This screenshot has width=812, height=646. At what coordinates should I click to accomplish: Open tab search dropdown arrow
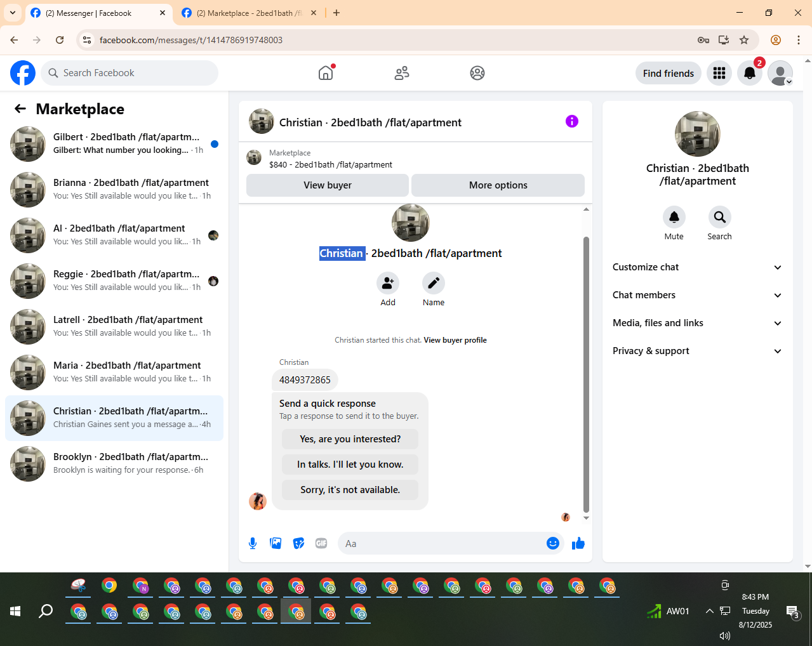pyautogui.click(x=13, y=13)
